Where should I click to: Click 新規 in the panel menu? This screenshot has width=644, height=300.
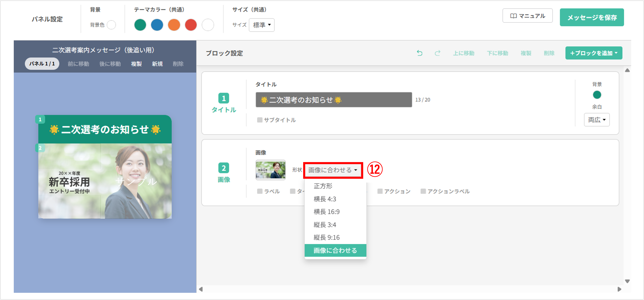[x=157, y=64]
